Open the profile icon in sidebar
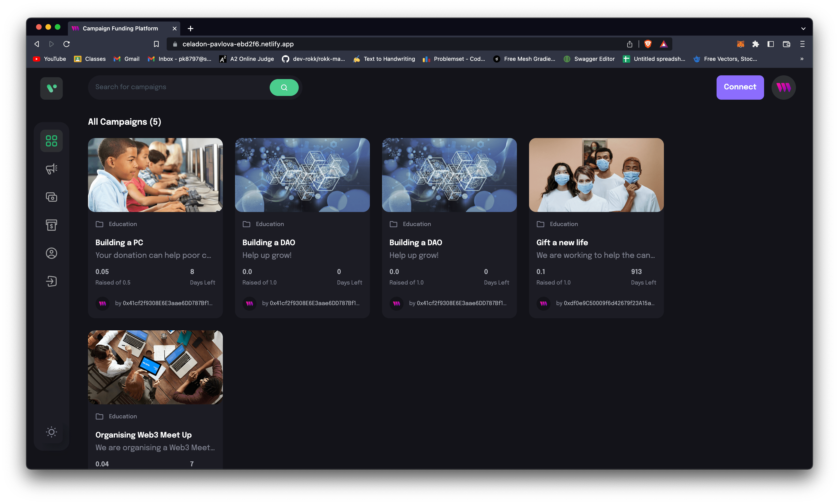 [x=51, y=253]
